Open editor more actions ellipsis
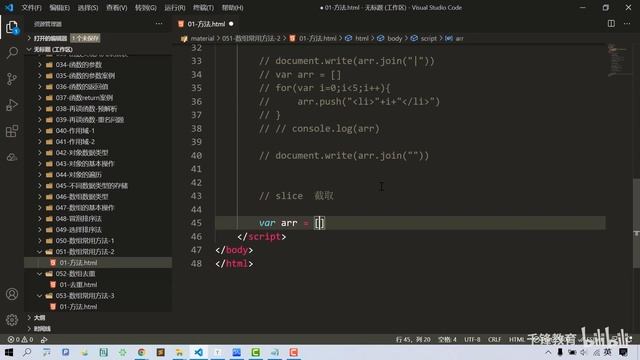This screenshot has height=360, width=640. 627,24
